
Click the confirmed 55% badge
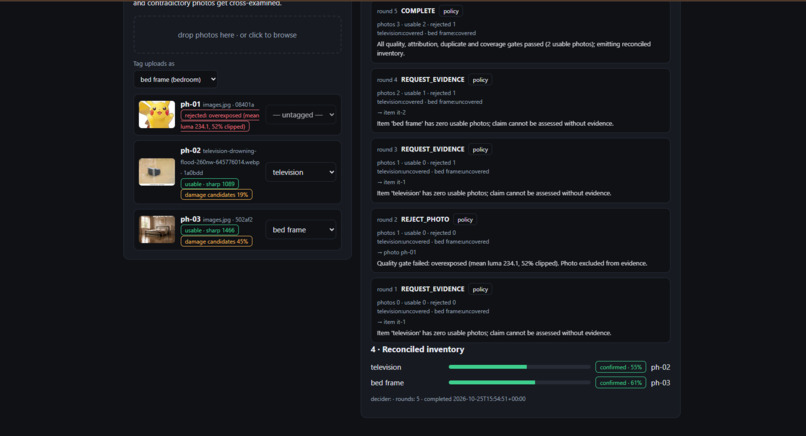click(620, 367)
